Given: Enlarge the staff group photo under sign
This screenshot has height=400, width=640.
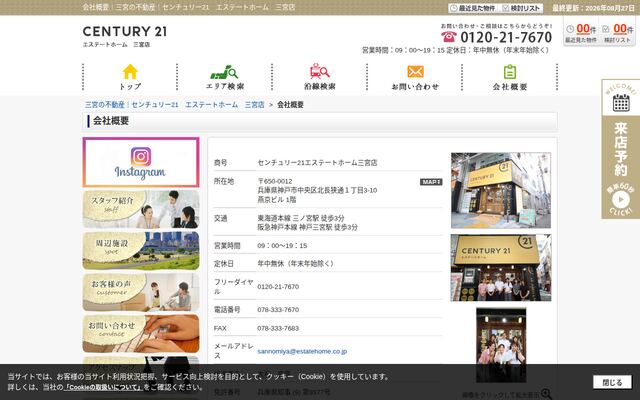Looking at the screenshot, I should point(501,268).
